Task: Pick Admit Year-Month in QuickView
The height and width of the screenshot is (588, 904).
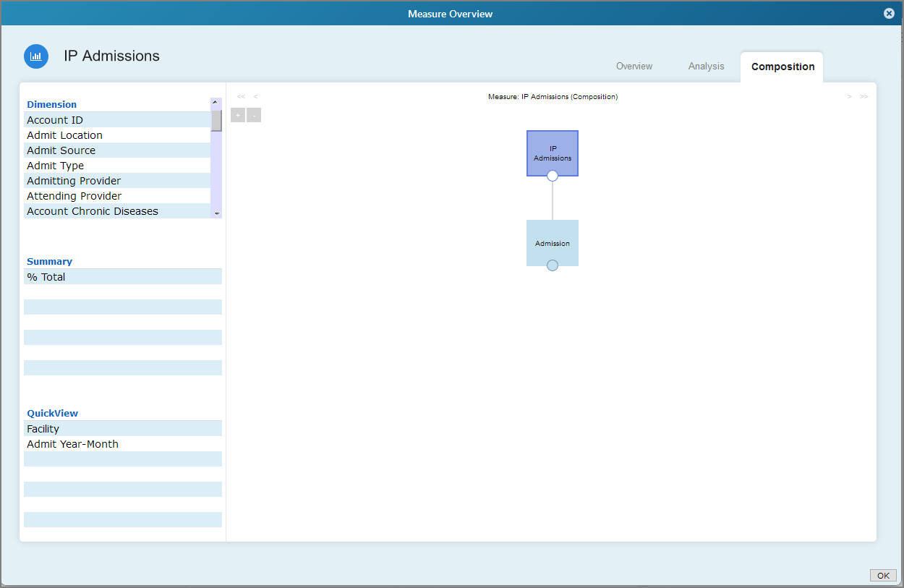Action: (72, 444)
